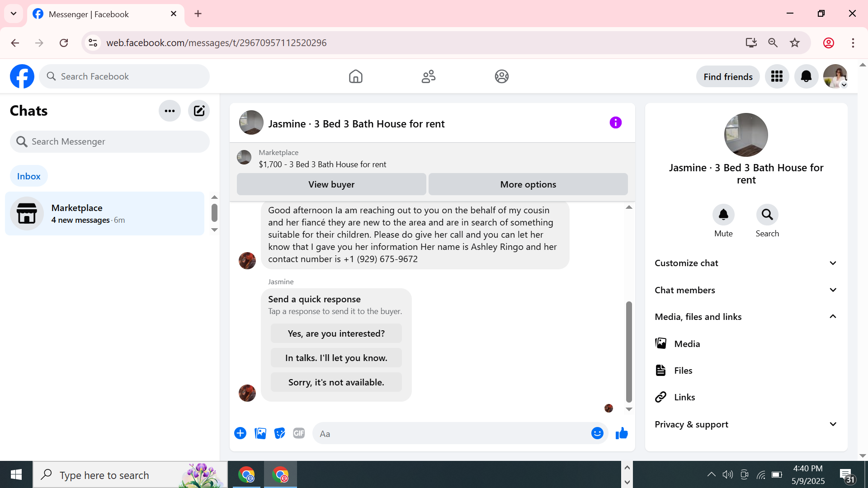This screenshot has height=488, width=868.
Task: Click the Search Messenger input field
Action: click(x=110, y=141)
